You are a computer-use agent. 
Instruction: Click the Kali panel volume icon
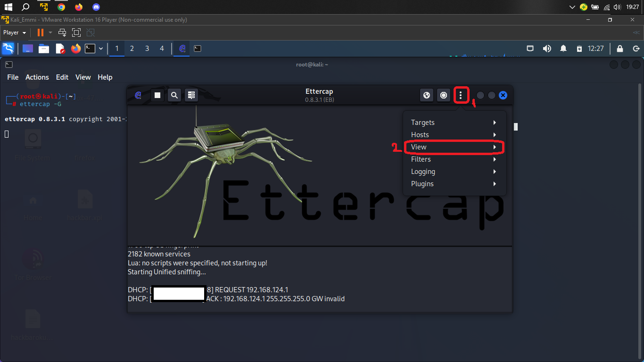(547, 49)
